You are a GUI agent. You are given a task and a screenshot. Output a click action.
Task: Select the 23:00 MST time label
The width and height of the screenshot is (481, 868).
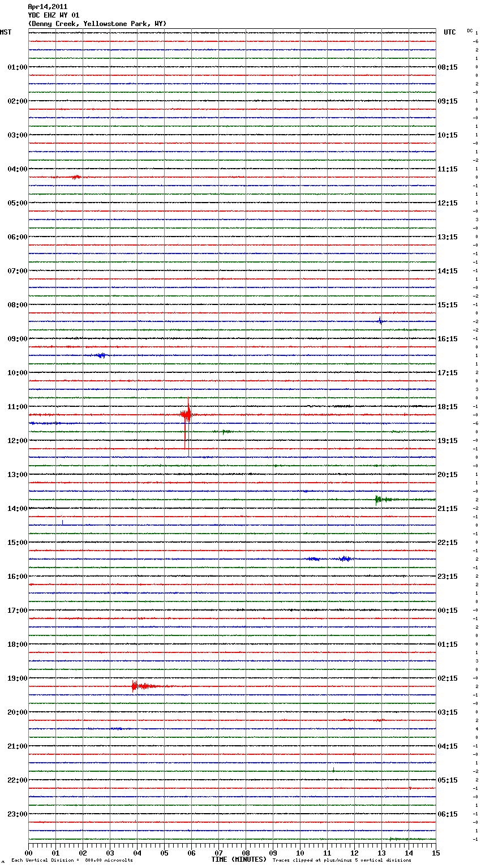click(x=18, y=814)
